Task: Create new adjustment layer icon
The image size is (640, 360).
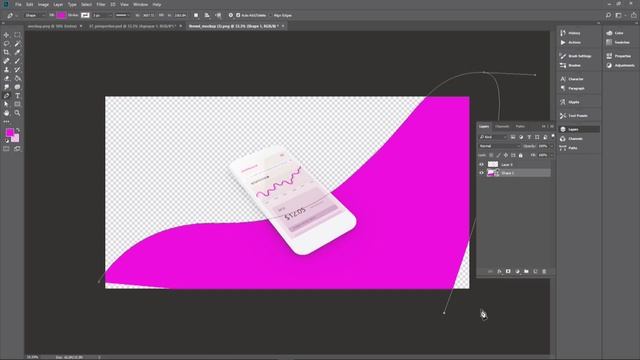Action: [517, 271]
